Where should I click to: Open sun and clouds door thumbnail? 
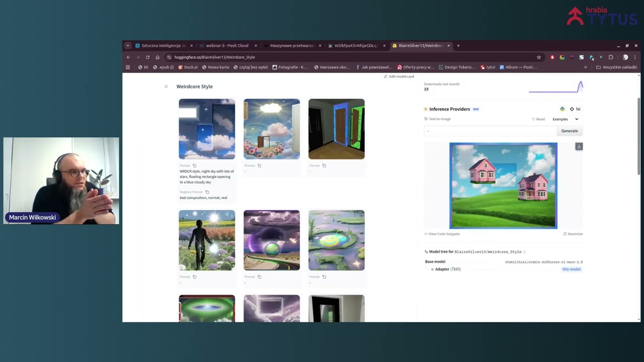[272, 129]
